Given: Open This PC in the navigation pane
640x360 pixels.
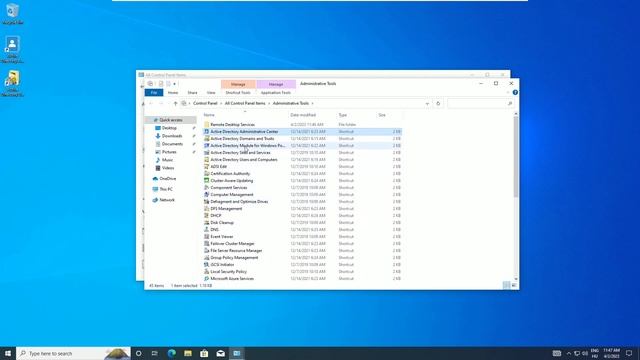Looking at the screenshot, I should pos(166,189).
